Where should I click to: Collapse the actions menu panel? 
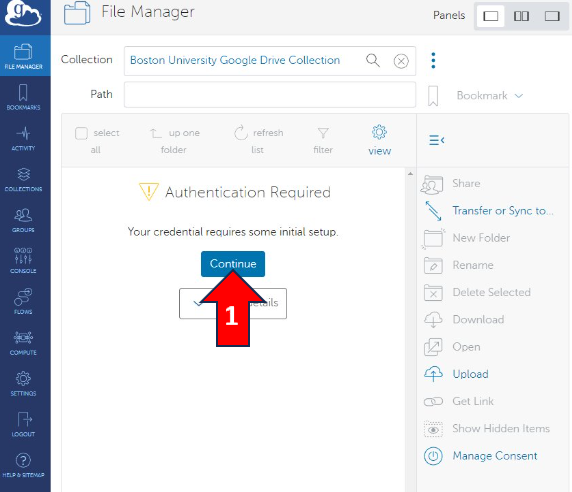pos(436,140)
